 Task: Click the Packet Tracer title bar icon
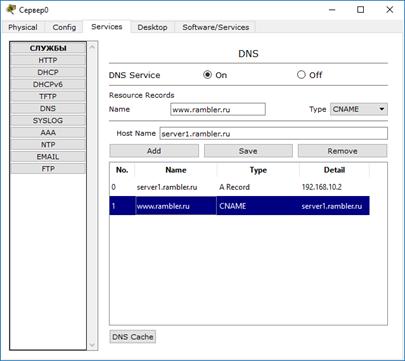point(11,10)
